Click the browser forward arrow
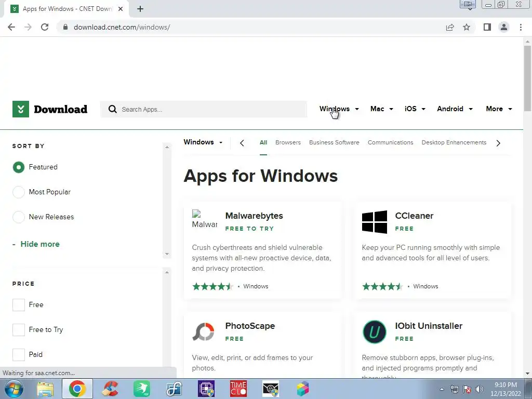This screenshot has width=532, height=399. pyautogui.click(x=28, y=27)
